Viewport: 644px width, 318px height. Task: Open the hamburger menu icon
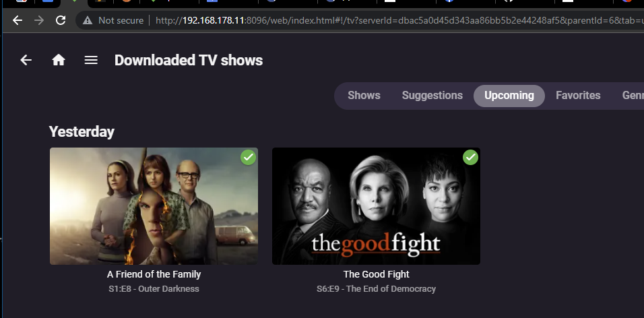pyautogui.click(x=91, y=61)
